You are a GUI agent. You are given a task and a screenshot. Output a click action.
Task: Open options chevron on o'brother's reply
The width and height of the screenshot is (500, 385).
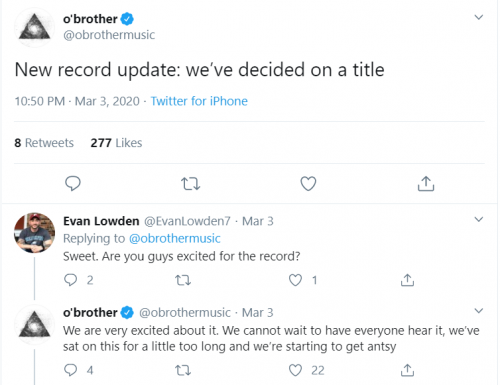479,311
